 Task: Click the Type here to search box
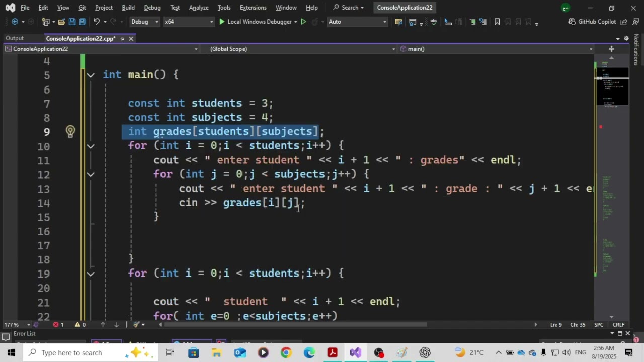coord(92,352)
